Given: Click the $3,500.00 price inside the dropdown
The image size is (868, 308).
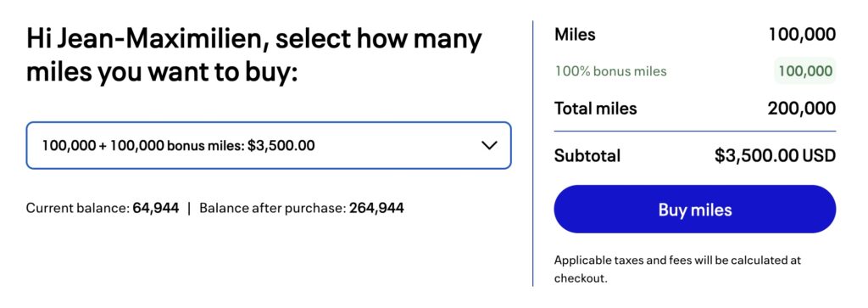Looking at the screenshot, I should click(x=281, y=146).
